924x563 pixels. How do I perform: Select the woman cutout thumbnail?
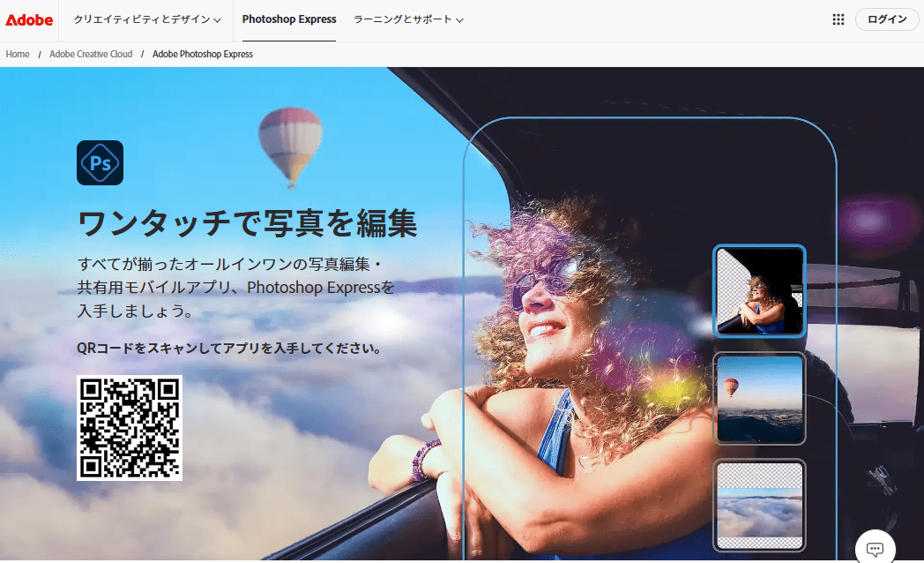pos(760,291)
